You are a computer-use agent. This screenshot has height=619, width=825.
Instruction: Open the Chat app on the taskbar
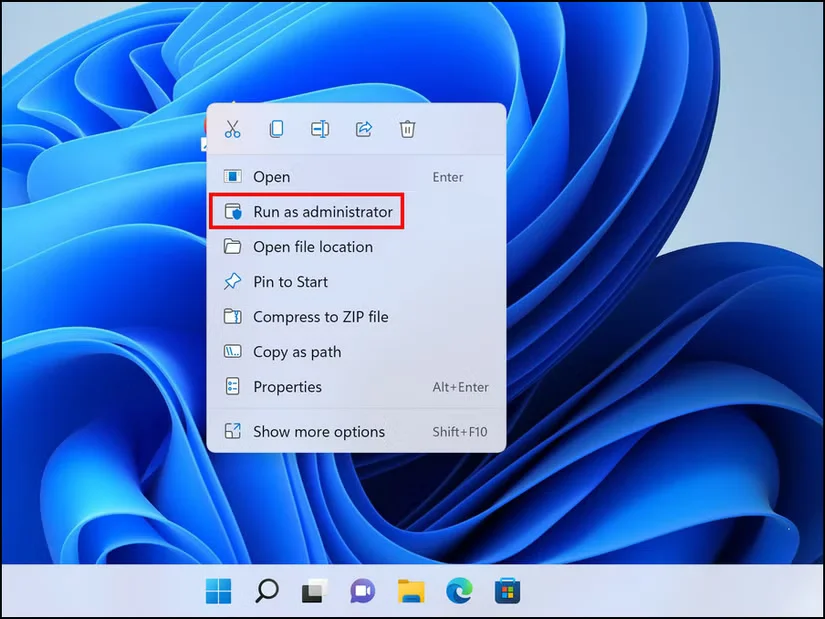(x=361, y=591)
